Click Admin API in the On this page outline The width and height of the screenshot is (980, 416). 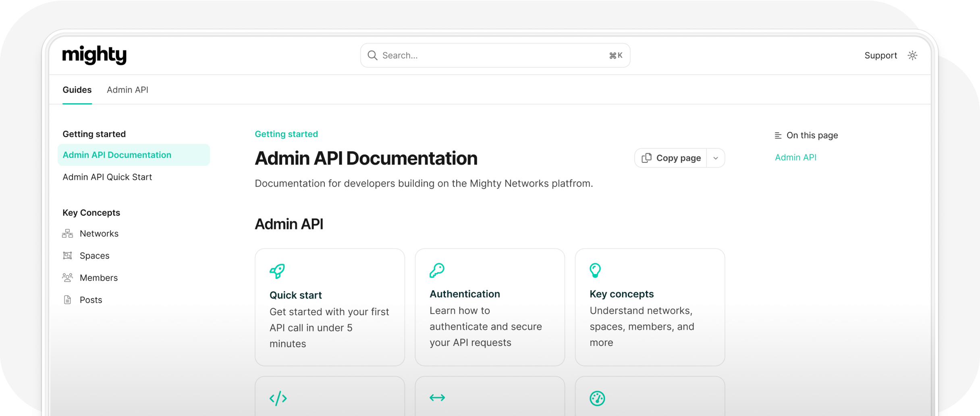click(x=795, y=157)
